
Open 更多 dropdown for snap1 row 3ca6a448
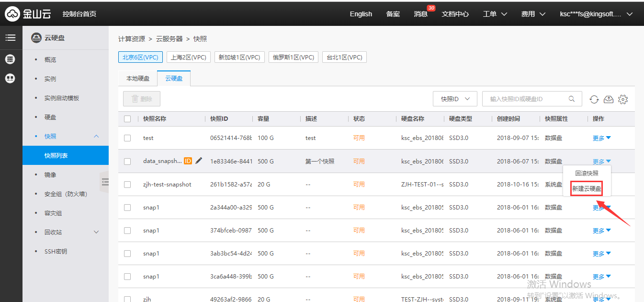pos(602,277)
